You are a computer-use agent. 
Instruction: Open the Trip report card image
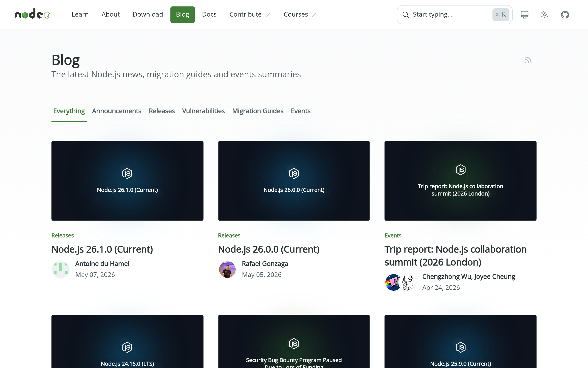coord(460,181)
